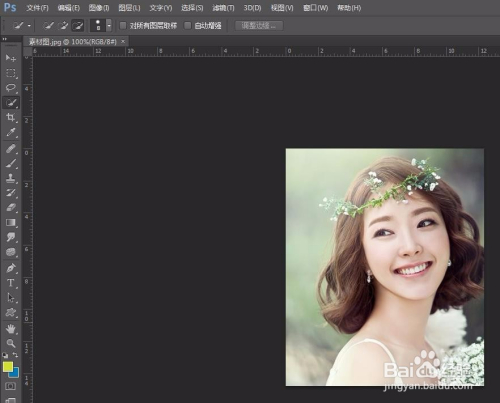Open the tool preset picker dropdown
500x403 pixels.
29,26
